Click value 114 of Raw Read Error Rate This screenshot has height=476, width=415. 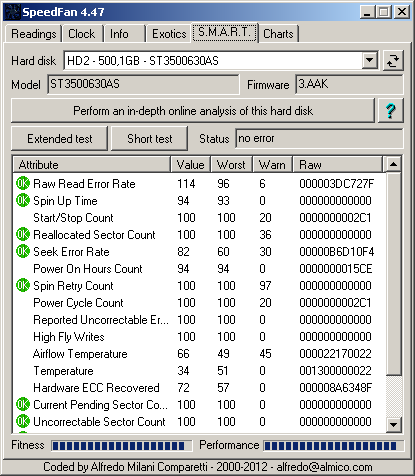[x=186, y=184]
